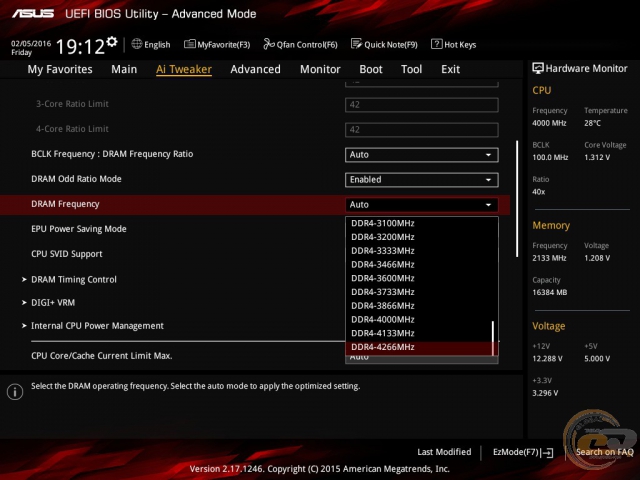Viewport: 640px width, 480px height.
Task: Click the MyFavorite(F3) folder icon
Action: point(189,44)
